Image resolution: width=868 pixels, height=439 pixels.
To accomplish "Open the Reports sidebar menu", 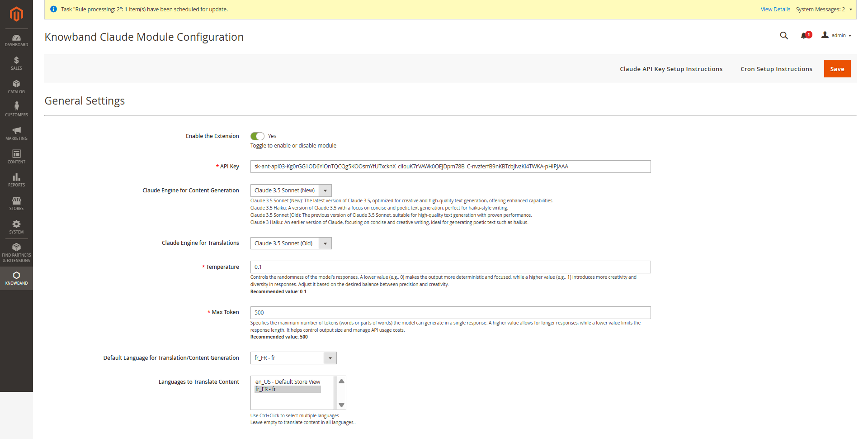I will (16, 180).
